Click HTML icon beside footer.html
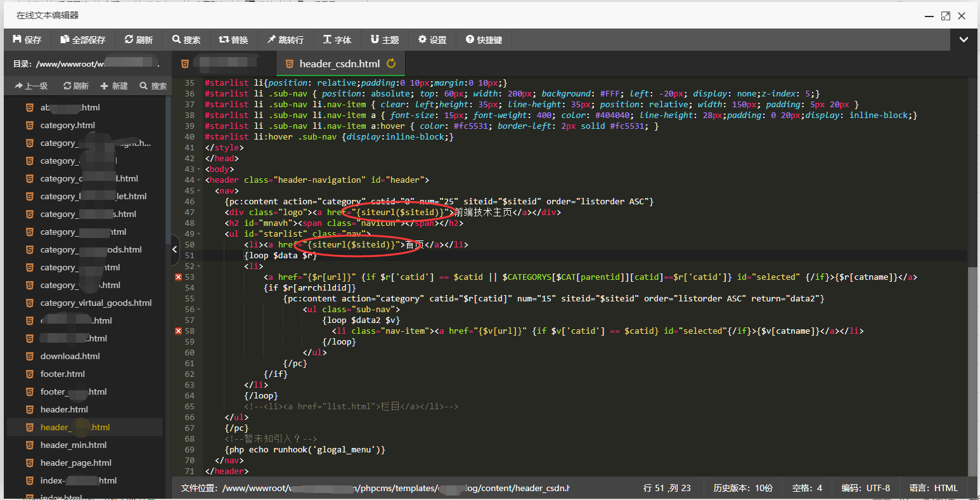This screenshot has height=500, width=980. click(29, 374)
